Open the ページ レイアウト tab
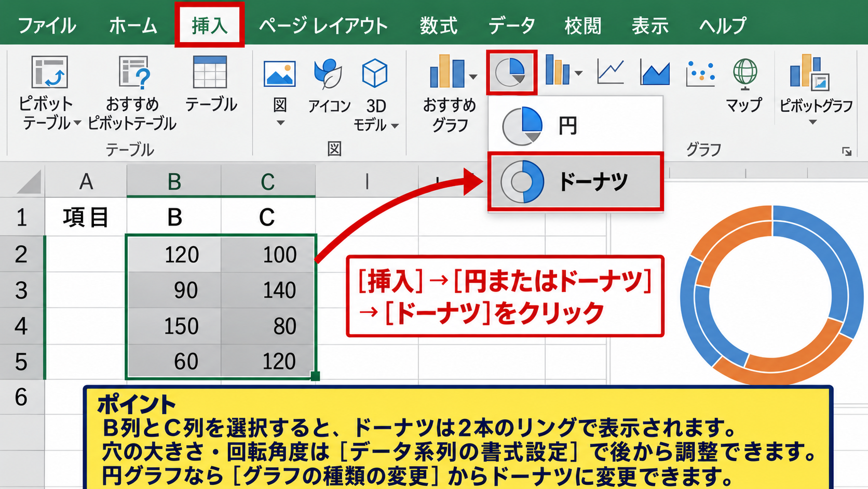The image size is (868, 489). 323,25
